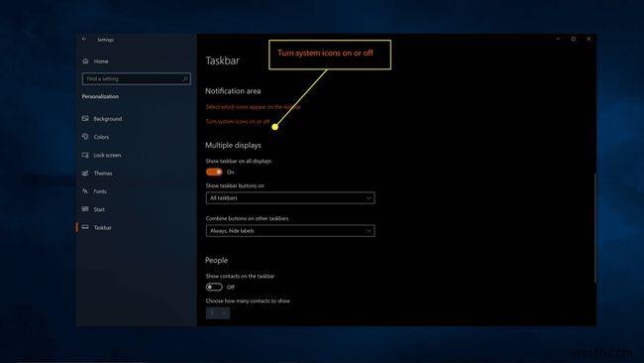Click the Home icon in sidebar
644x363 pixels.
click(x=85, y=61)
